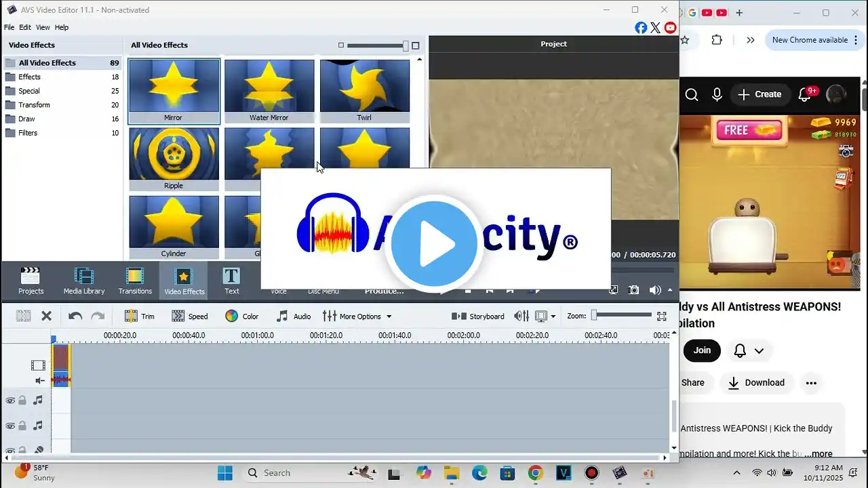Click the Download button on YouTube
868x488 pixels.
756,383
